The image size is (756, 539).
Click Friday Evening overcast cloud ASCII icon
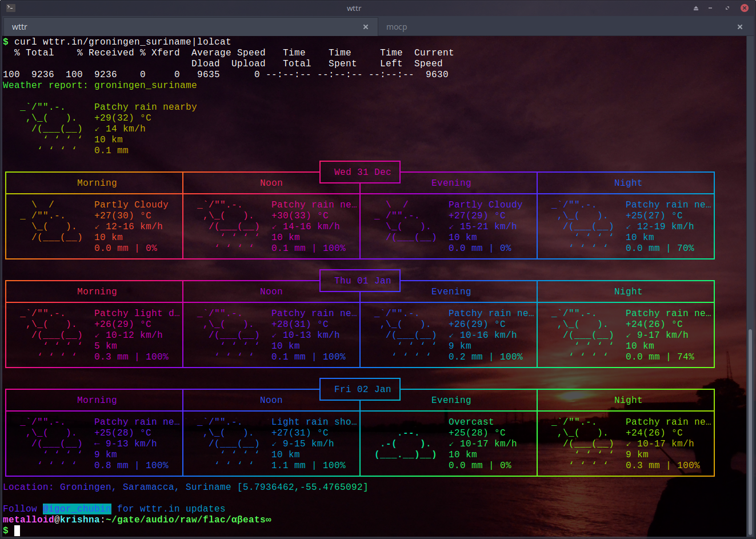click(406, 444)
